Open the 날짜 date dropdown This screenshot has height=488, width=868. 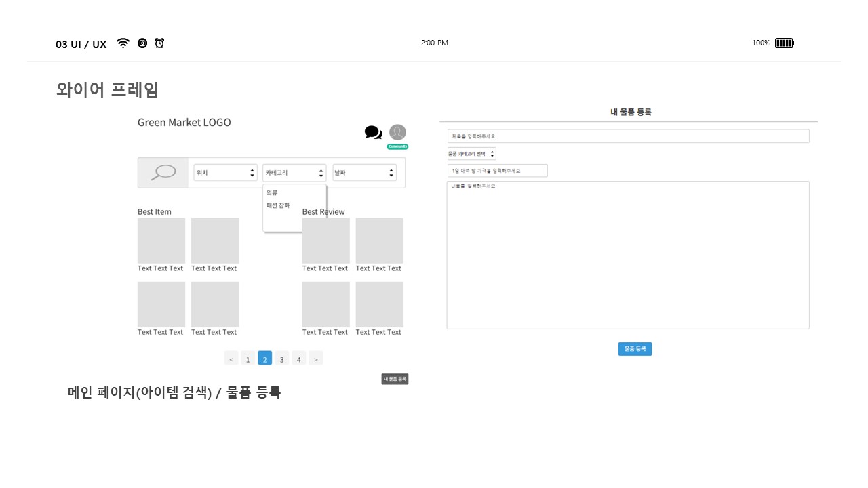tap(364, 172)
